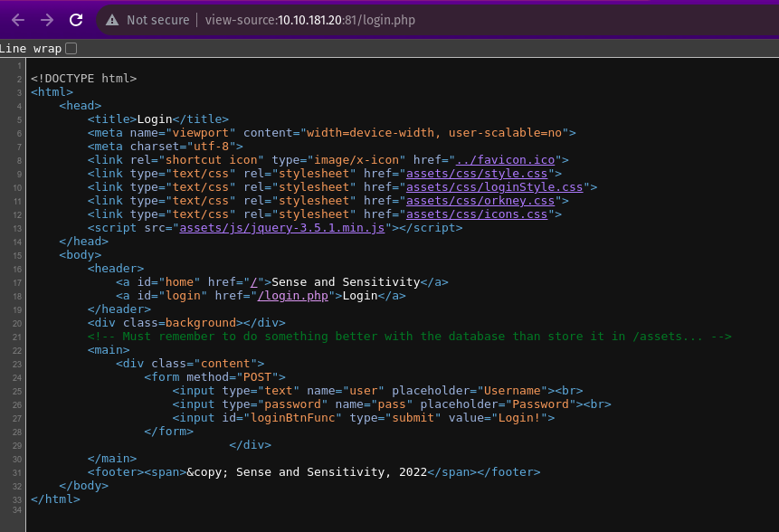This screenshot has height=532, width=779.
Task: Click the browser forward arrow
Action: [47, 20]
